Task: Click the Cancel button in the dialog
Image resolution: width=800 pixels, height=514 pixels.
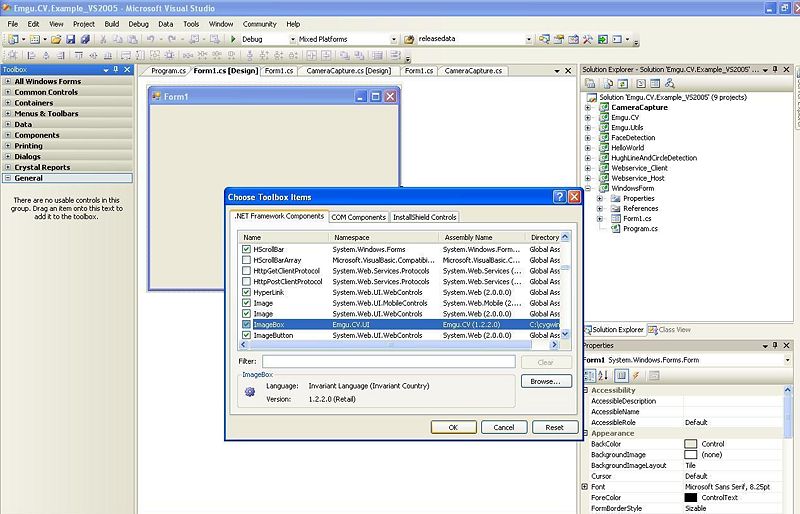Action: click(x=504, y=427)
